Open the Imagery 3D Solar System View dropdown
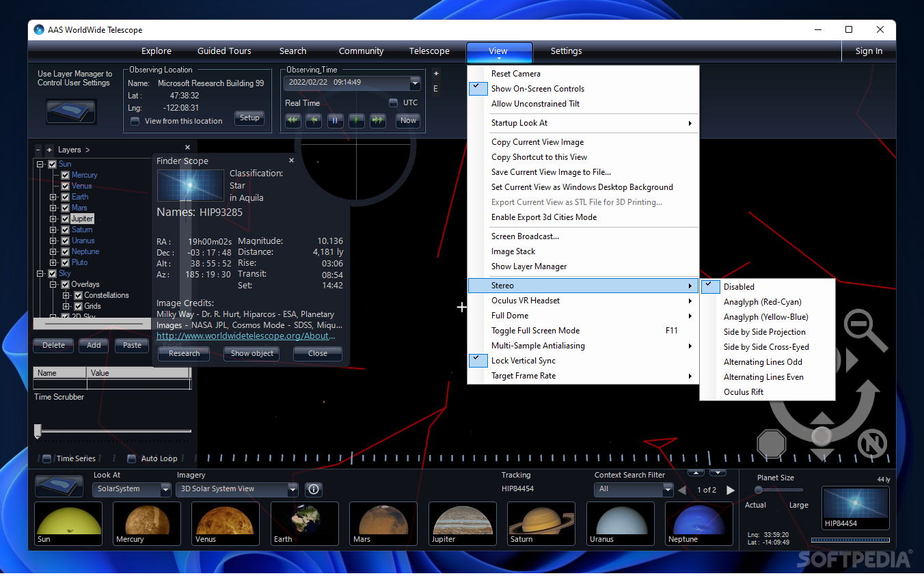Image resolution: width=924 pixels, height=578 pixels. 293,489
